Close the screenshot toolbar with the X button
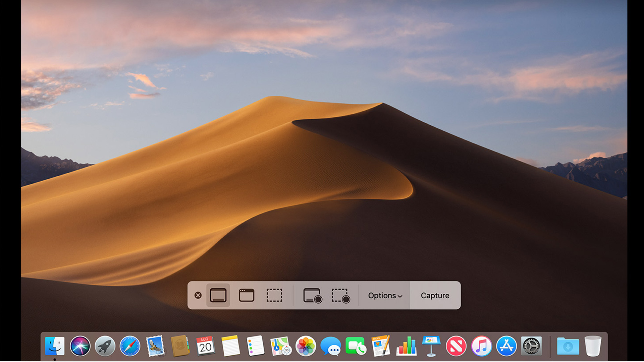Viewport: 644px width, 362px height. point(198,295)
